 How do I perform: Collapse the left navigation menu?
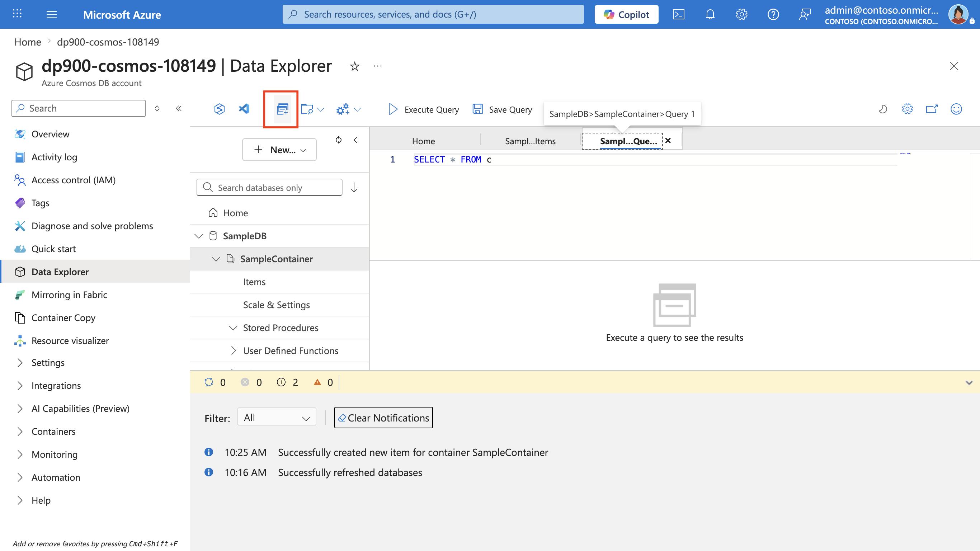point(178,108)
